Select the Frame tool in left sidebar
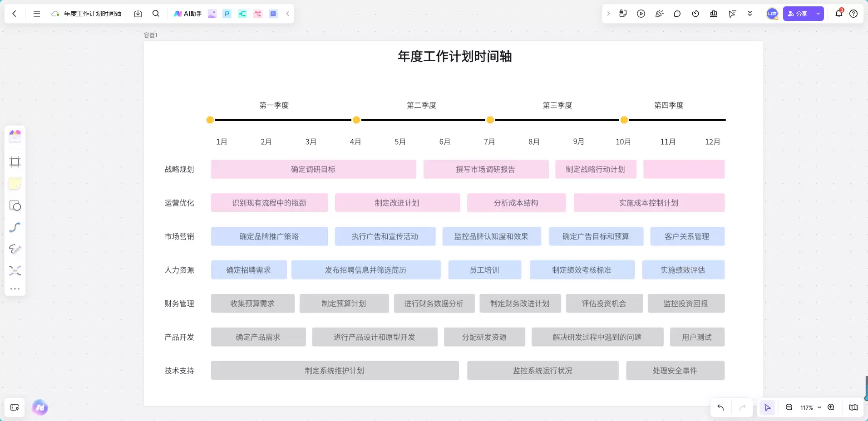 click(15, 162)
